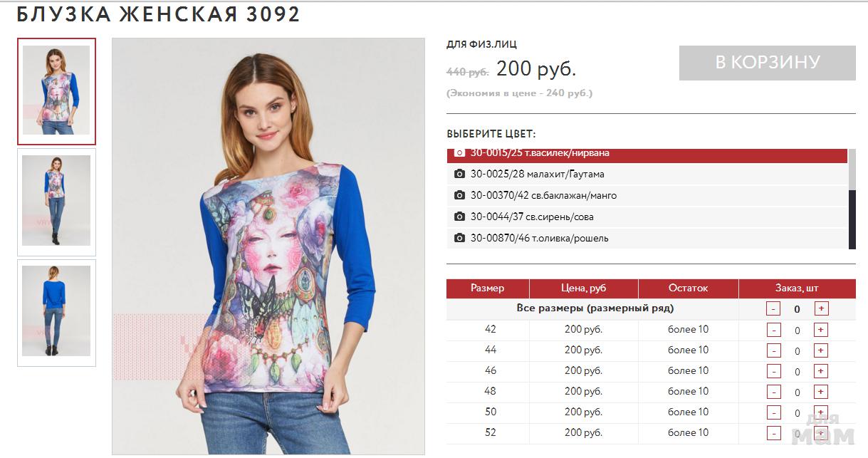This screenshot has width=868, height=458.
Task: Show full-body front view thumbnail
Action: (x=56, y=202)
